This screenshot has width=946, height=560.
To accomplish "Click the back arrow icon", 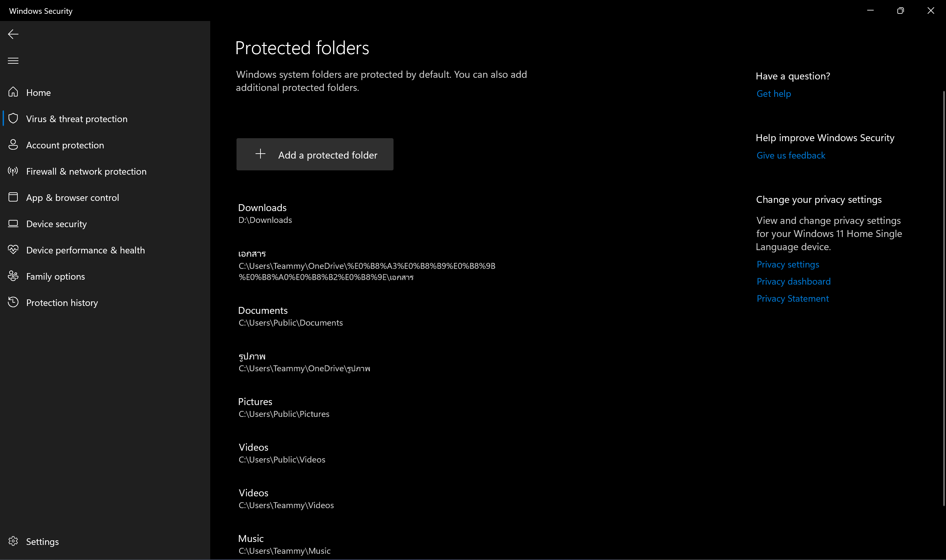I will pos(13,34).
